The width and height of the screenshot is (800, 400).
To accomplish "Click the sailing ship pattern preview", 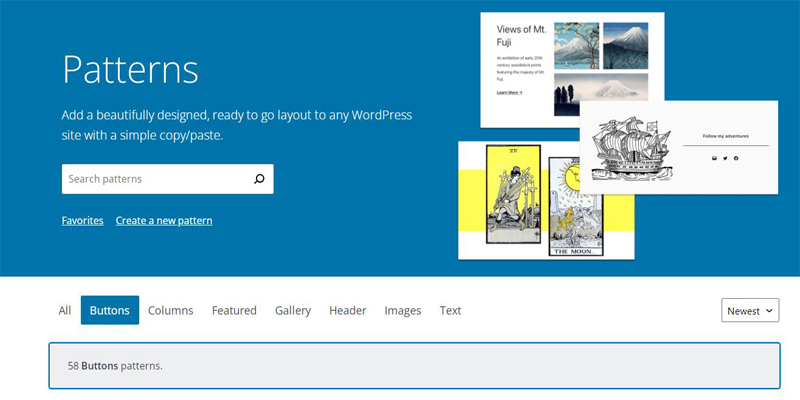I will 679,147.
